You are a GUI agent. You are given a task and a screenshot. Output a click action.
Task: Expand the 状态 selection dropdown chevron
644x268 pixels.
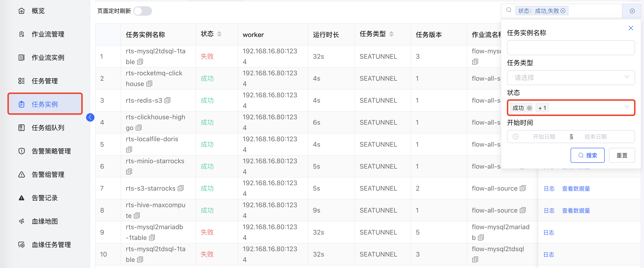click(x=626, y=107)
